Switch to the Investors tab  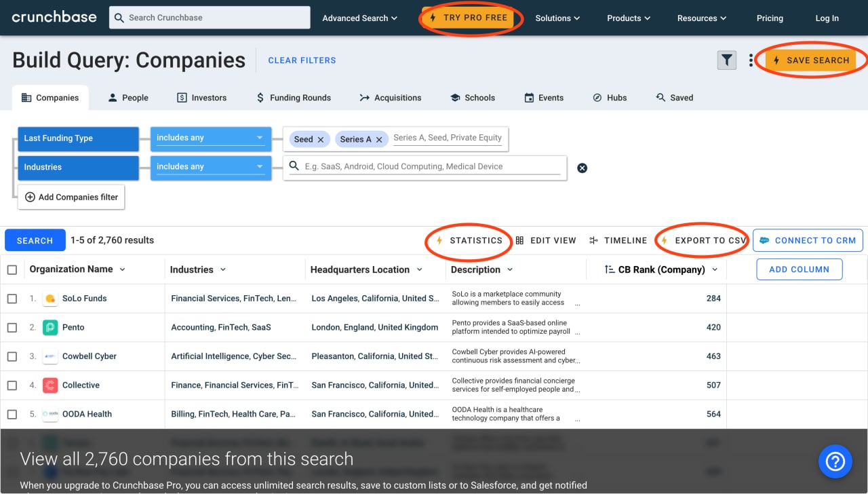click(x=201, y=98)
